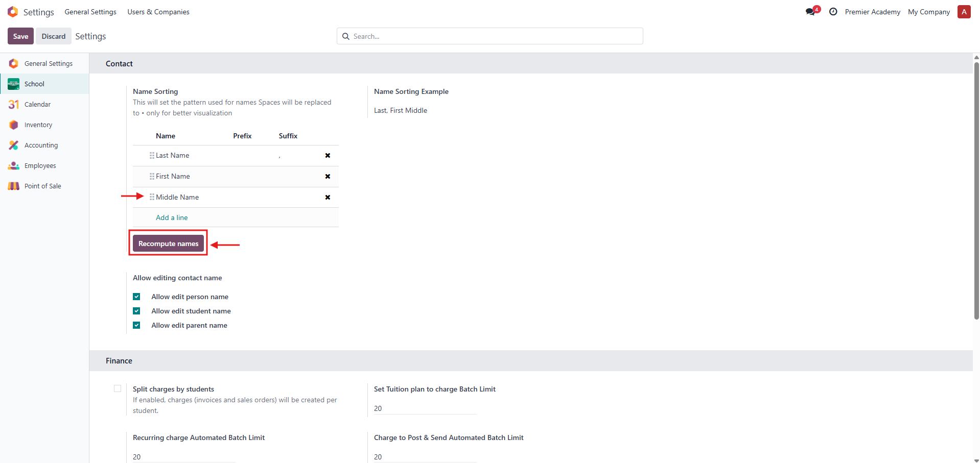
Task: Delete the Middle Name row
Action: click(328, 198)
